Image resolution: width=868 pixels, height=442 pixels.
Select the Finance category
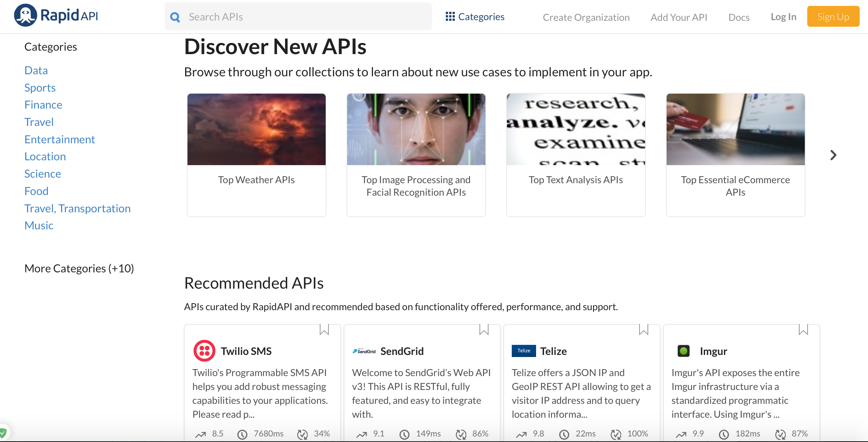[43, 105]
